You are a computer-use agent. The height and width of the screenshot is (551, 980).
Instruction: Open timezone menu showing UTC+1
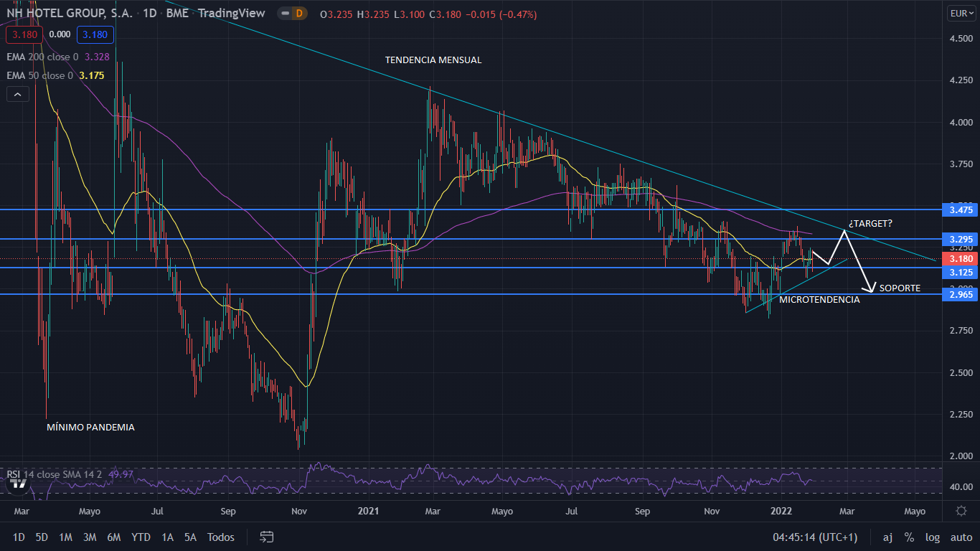(x=814, y=537)
